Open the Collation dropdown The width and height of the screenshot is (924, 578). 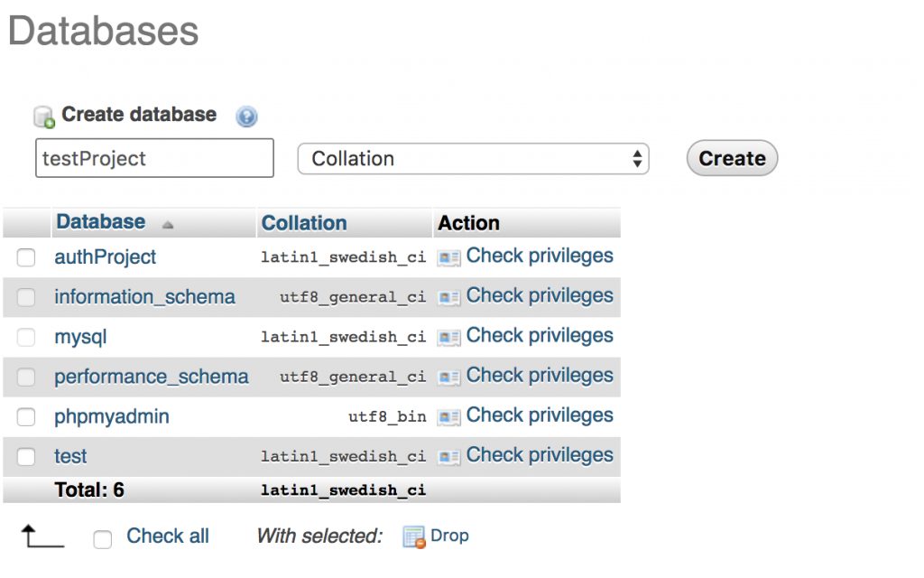click(473, 158)
